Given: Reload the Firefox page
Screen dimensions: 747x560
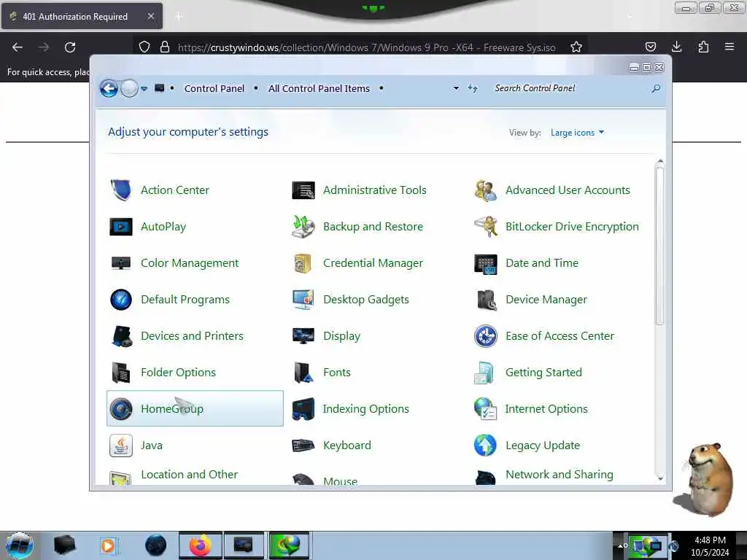Looking at the screenshot, I should pos(70,47).
